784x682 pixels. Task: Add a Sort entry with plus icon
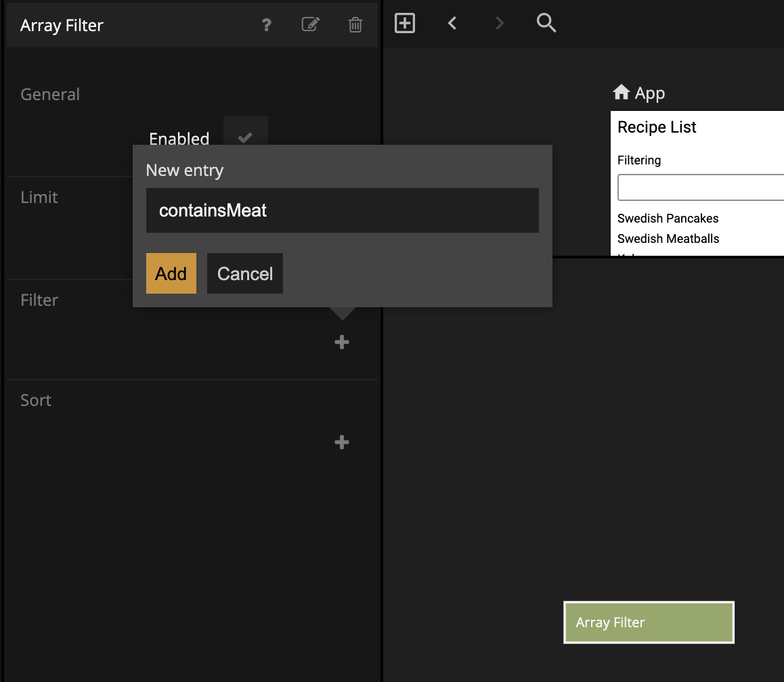tap(342, 442)
